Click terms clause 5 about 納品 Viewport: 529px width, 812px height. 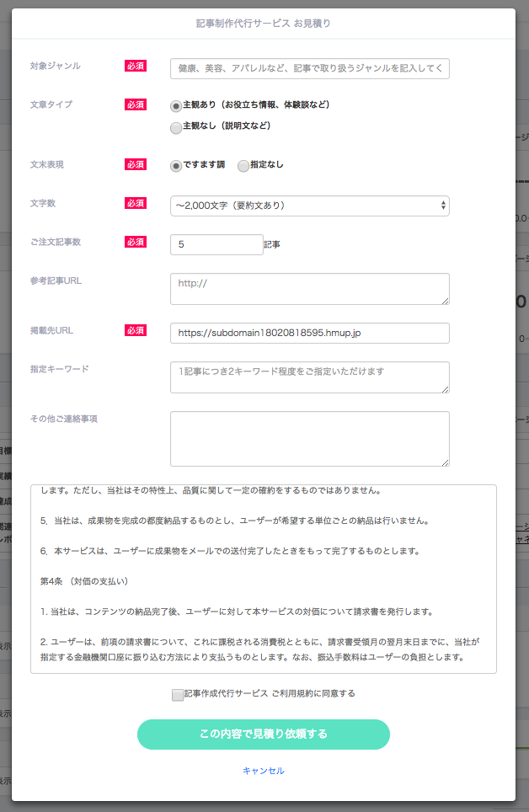[x=235, y=521]
